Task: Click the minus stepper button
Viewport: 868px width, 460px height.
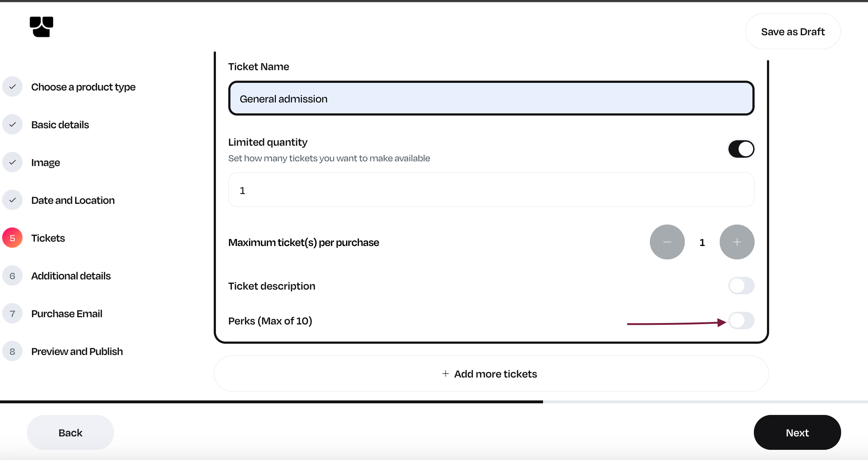Action: (x=667, y=242)
